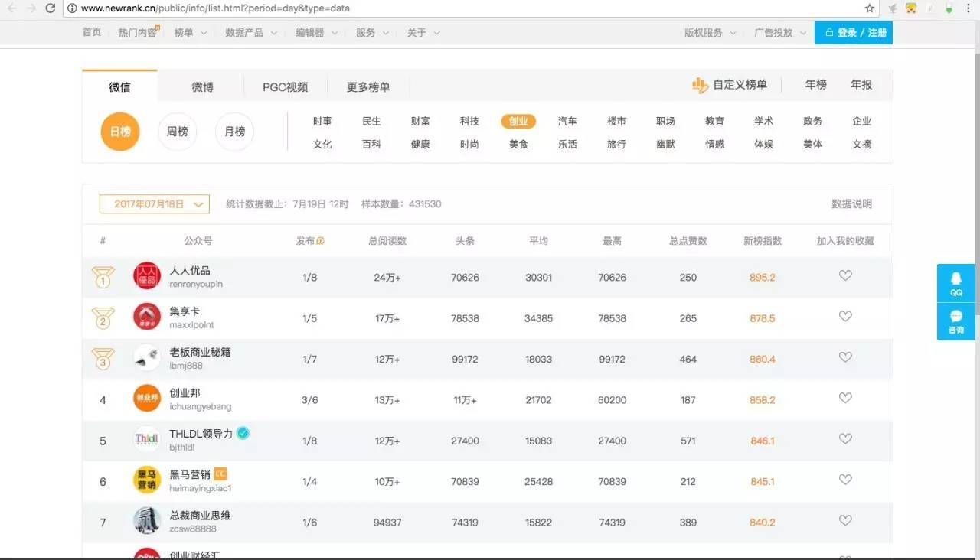Open the 集享卡 account avatar
The height and width of the screenshot is (560, 980).
(x=147, y=317)
